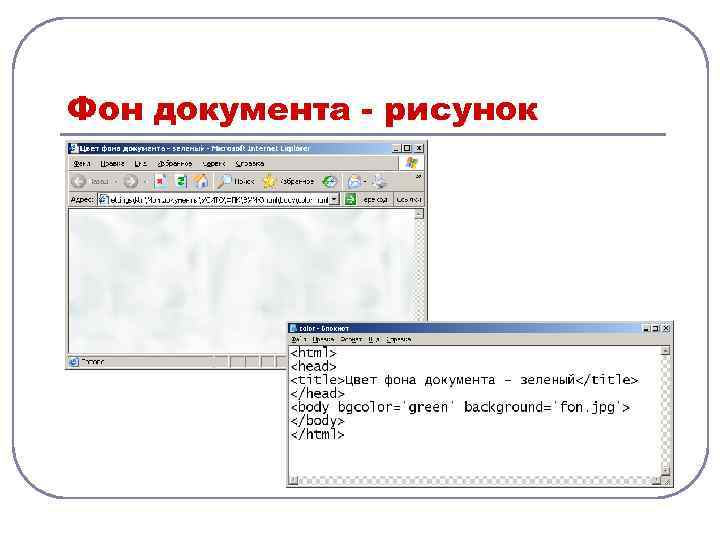The height and width of the screenshot is (540, 720).
Task: Click the Stop loading icon in Internet Explorer
Action: [161, 181]
